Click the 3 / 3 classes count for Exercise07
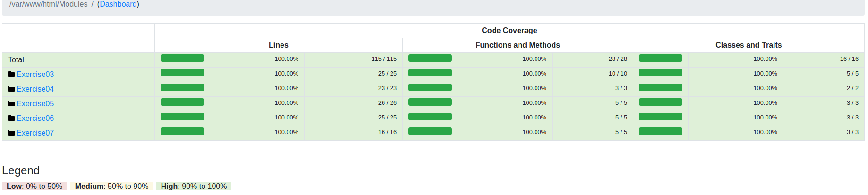The image size is (868, 195). 852,132
